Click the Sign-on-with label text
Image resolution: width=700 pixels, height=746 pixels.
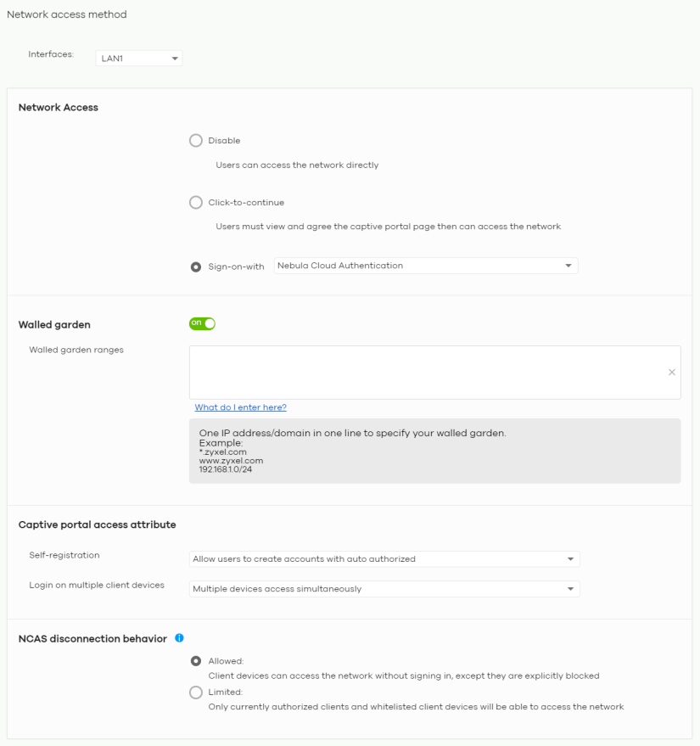coord(236,266)
